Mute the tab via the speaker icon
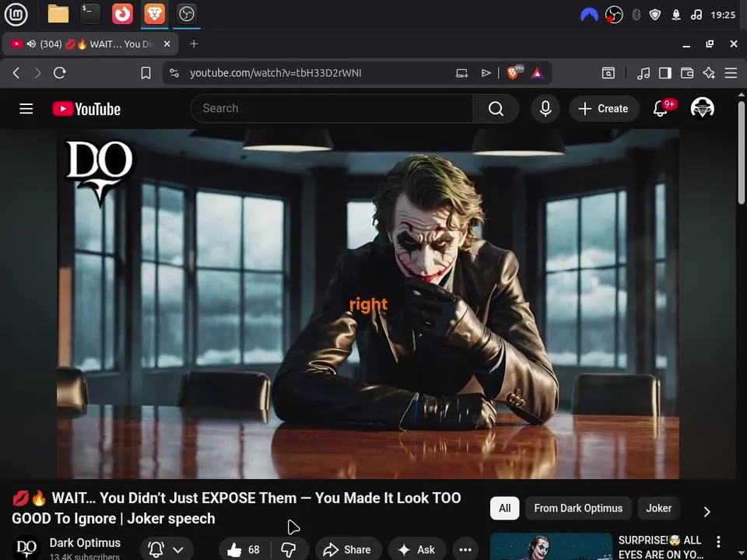This screenshot has width=747, height=560. 31,44
